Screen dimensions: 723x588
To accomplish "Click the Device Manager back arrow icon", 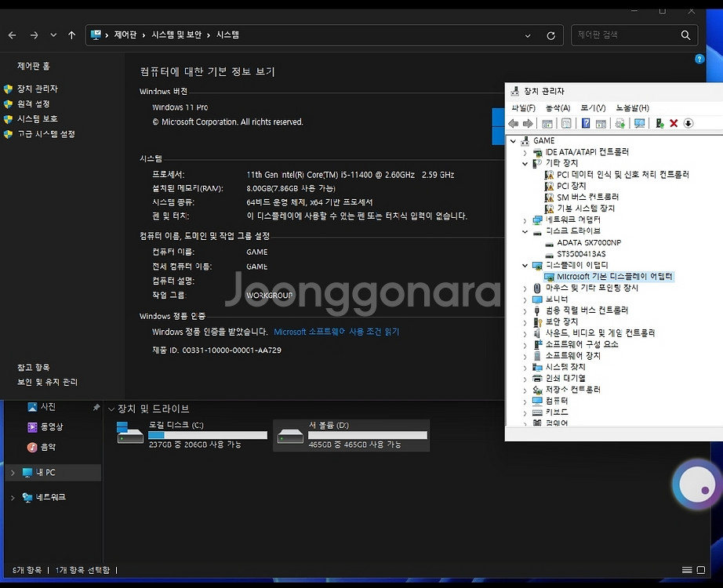I will pos(513,123).
